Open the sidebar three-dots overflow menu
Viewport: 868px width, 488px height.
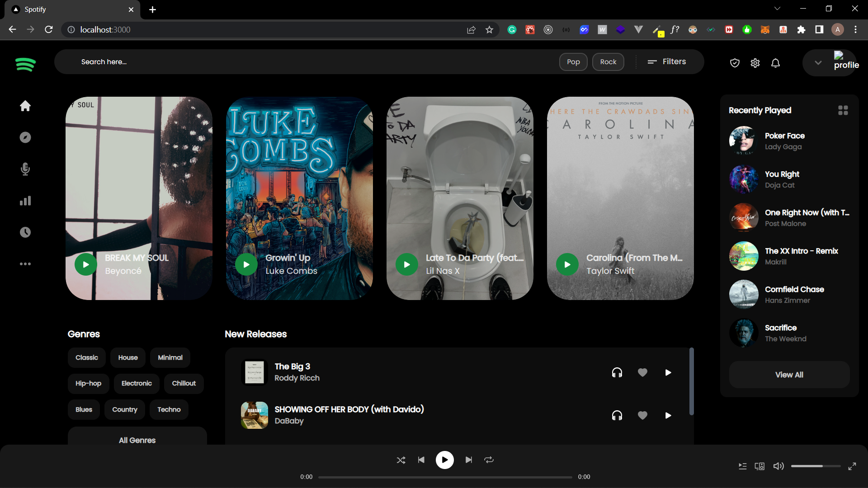pyautogui.click(x=25, y=264)
